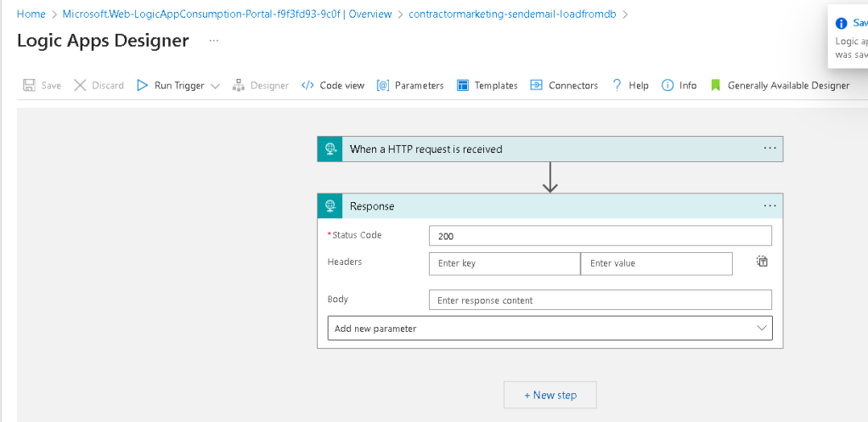The width and height of the screenshot is (868, 422).
Task: Click the Run Trigger play icon
Action: coord(143,85)
